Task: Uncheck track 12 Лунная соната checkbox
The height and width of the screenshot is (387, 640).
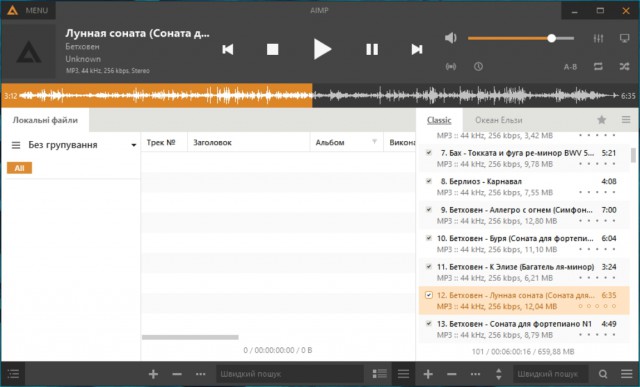Action: (x=429, y=295)
